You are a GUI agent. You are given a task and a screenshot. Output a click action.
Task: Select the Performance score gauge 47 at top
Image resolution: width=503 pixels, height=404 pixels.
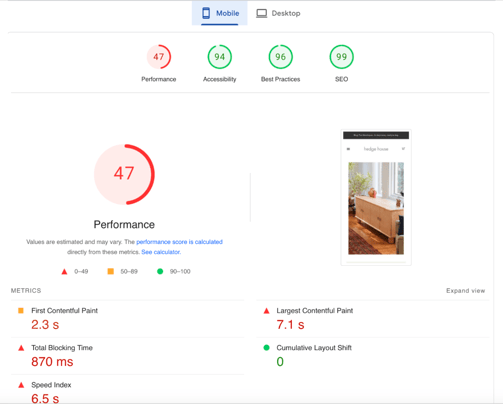[159, 57]
